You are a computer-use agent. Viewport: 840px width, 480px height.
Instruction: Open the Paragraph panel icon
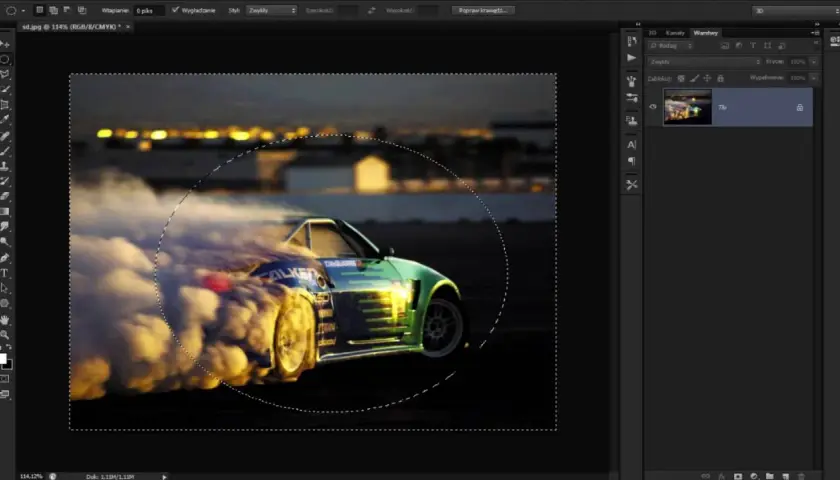click(632, 161)
